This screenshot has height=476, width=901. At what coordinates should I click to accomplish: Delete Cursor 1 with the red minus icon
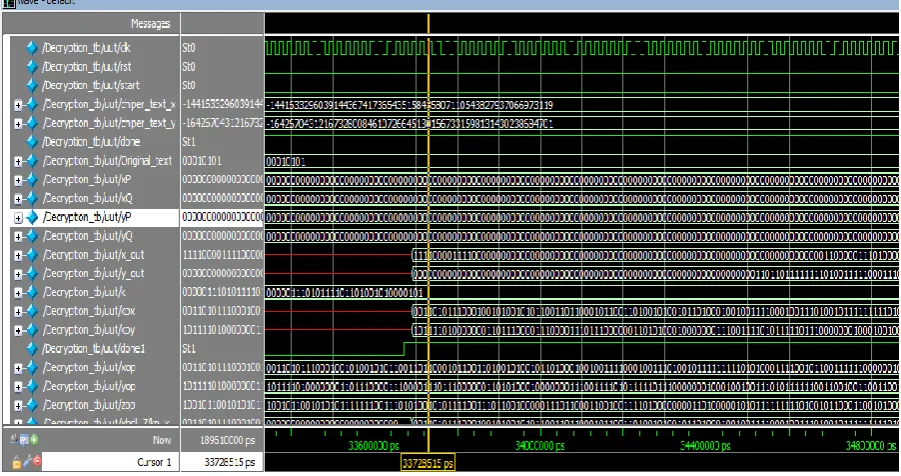pos(37,460)
